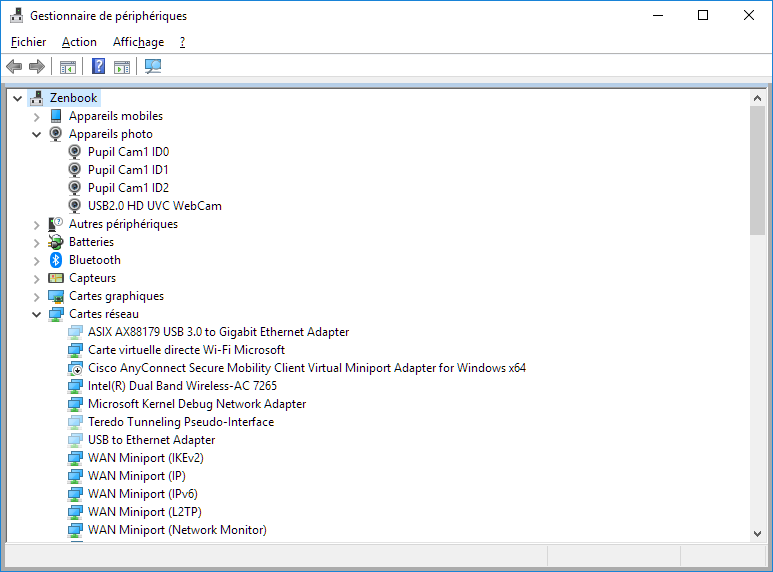This screenshot has height=572, width=773.
Task: Click the disabled-device icon beside Cisco AnyConnect adapter
Action: click(x=75, y=368)
